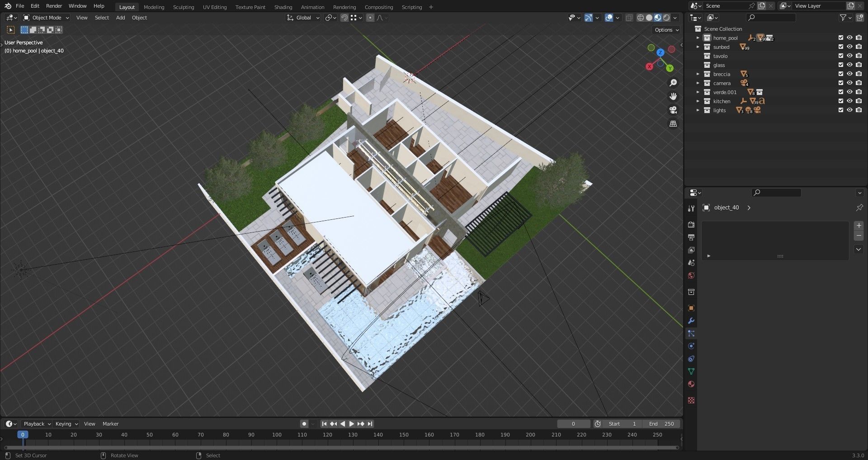Open the Modifiers properties tab
Viewport: 868px width, 460px height.
point(691,321)
